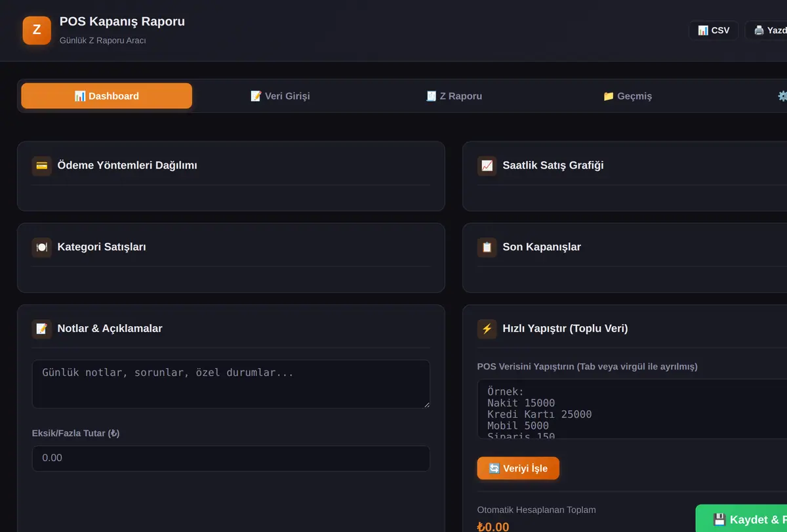Click the Eksik/Fazla Tutar amount field
787x532 pixels.
(231, 459)
